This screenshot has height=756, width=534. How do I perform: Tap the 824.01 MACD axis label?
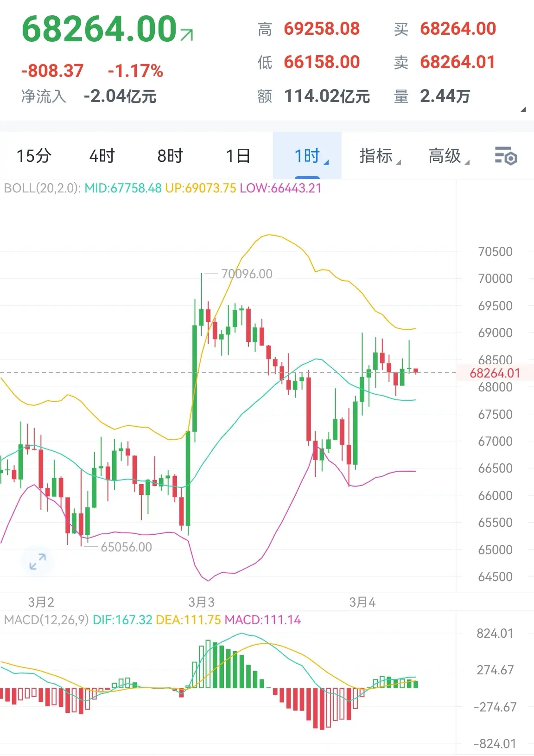click(x=495, y=634)
